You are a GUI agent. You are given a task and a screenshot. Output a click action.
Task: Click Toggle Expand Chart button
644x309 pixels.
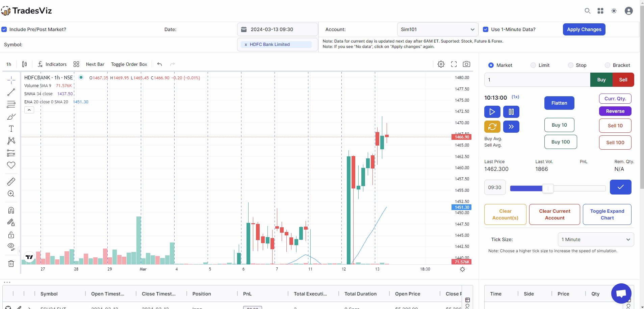(607, 214)
